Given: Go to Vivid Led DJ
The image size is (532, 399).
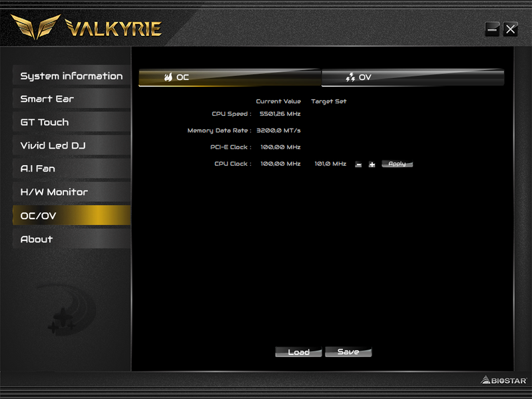Looking at the screenshot, I should point(72,146).
